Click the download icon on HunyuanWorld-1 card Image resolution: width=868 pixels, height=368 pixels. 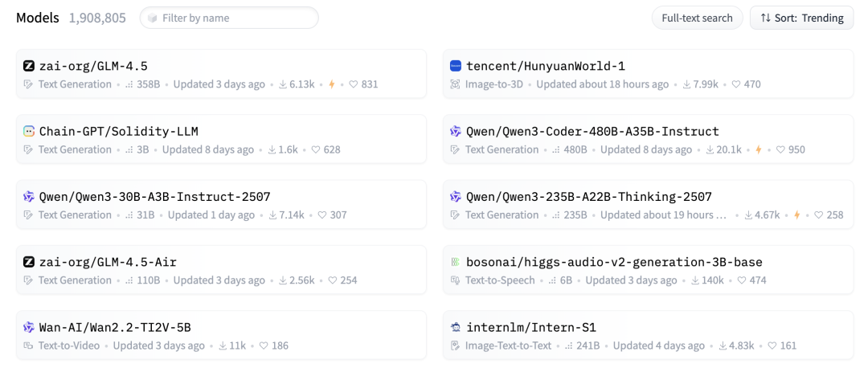click(x=686, y=84)
